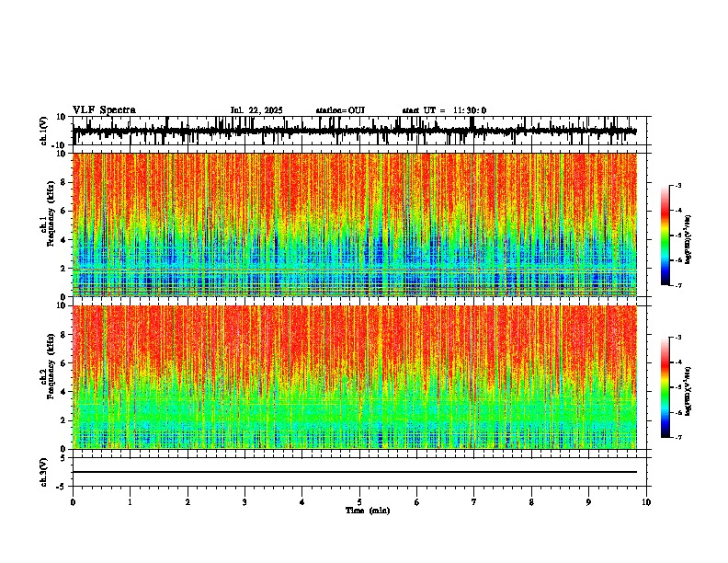Click the "ch.3(V)" axis label
The height and width of the screenshot is (563, 728).
(x=44, y=472)
